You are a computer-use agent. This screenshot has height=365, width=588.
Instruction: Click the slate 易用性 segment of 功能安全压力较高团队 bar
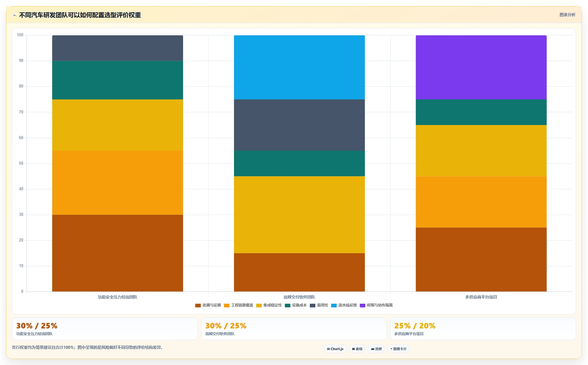click(x=118, y=48)
